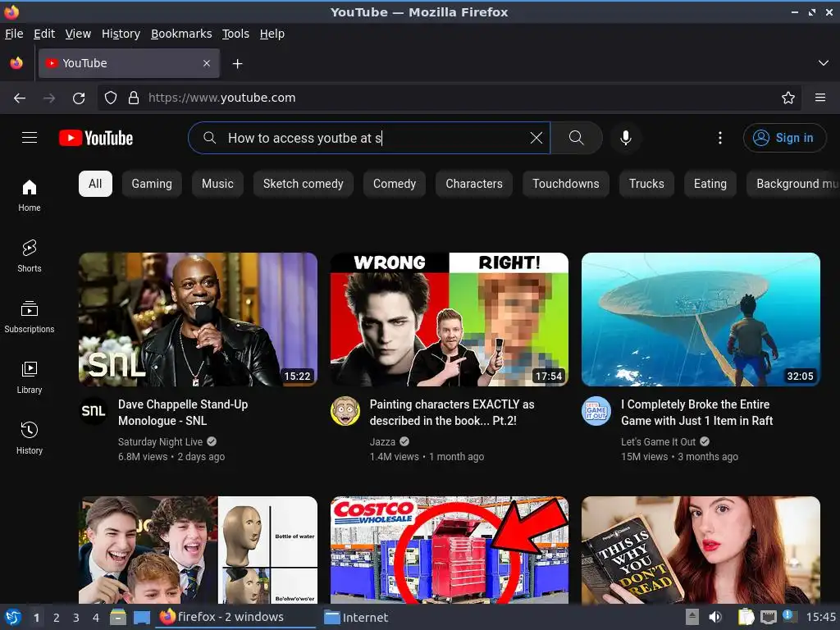Open Subscriptions from the sidebar
This screenshot has width=840, height=630.
[30, 317]
